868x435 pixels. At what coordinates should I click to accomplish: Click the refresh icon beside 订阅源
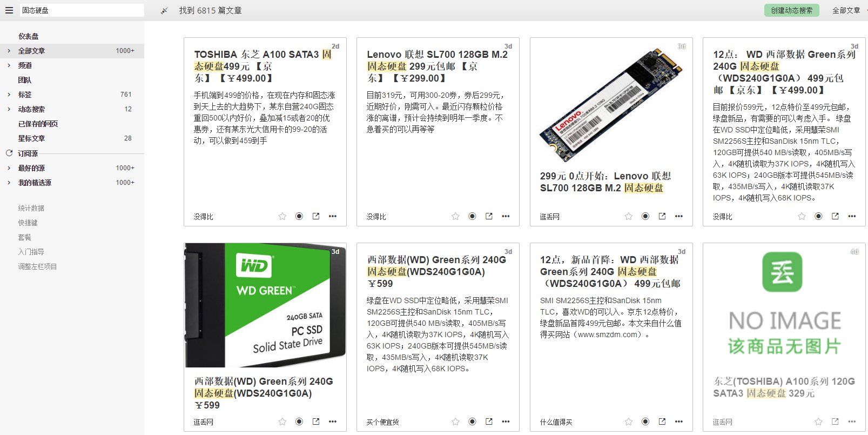click(x=9, y=153)
